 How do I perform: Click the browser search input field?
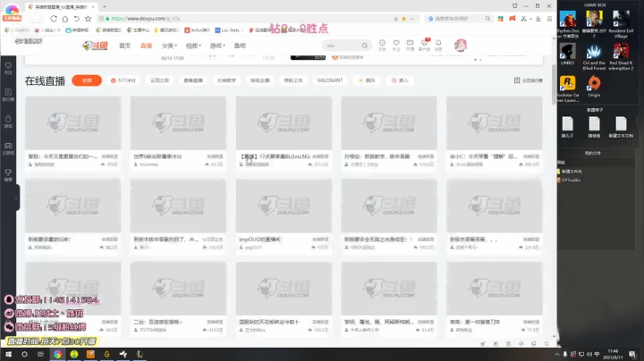click(x=459, y=19)
